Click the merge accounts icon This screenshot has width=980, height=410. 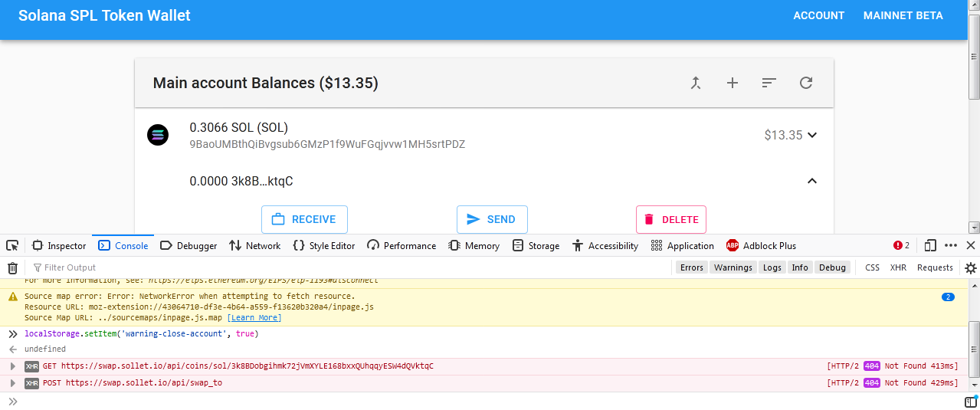696,83
